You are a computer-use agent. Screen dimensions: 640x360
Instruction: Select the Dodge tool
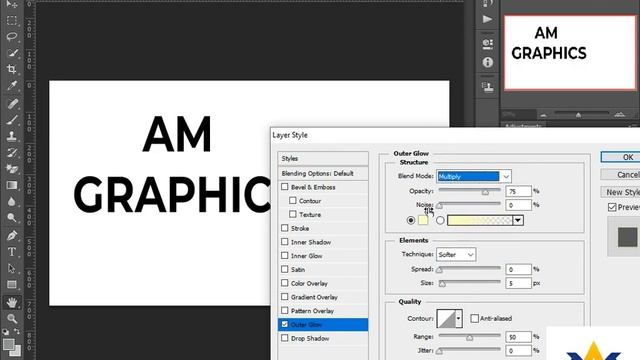[11, 218]
